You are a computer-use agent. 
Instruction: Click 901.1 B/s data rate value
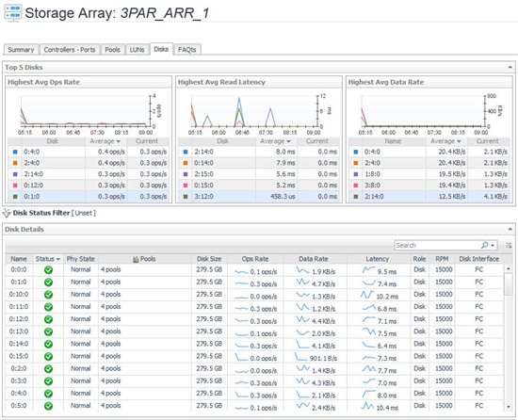(x=323, y=358)
